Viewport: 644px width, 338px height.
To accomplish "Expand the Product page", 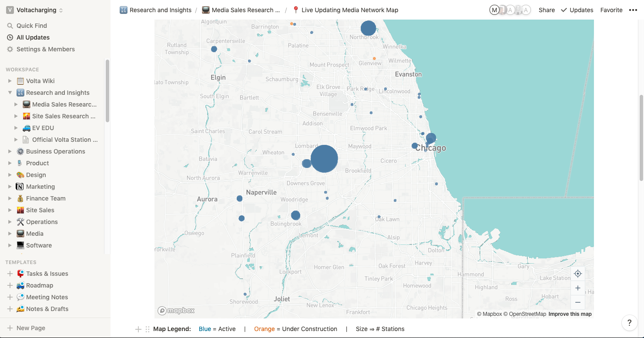I will pyautogui.click(x=10, y=163).
